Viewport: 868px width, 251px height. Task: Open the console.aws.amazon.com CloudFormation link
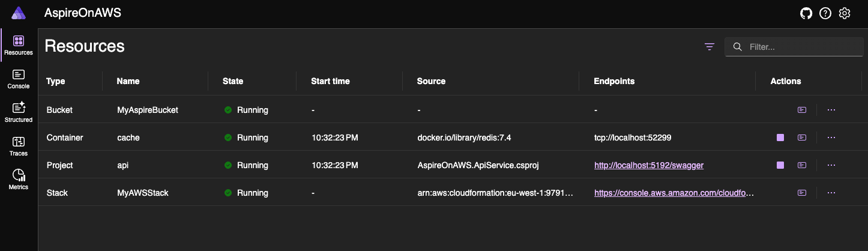pyautogui.click(x=674, y=193)
